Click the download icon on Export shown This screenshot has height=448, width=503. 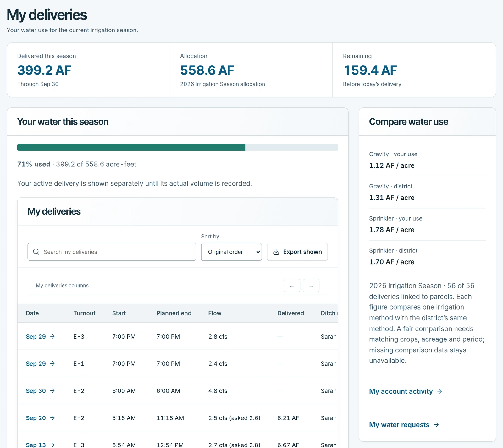(276, 252)
